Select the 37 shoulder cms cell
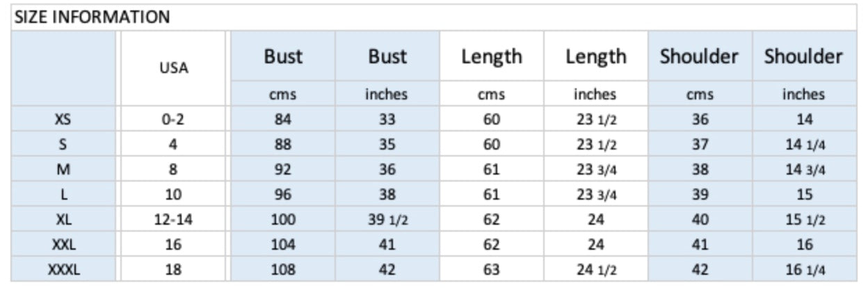 pos(700,145)
